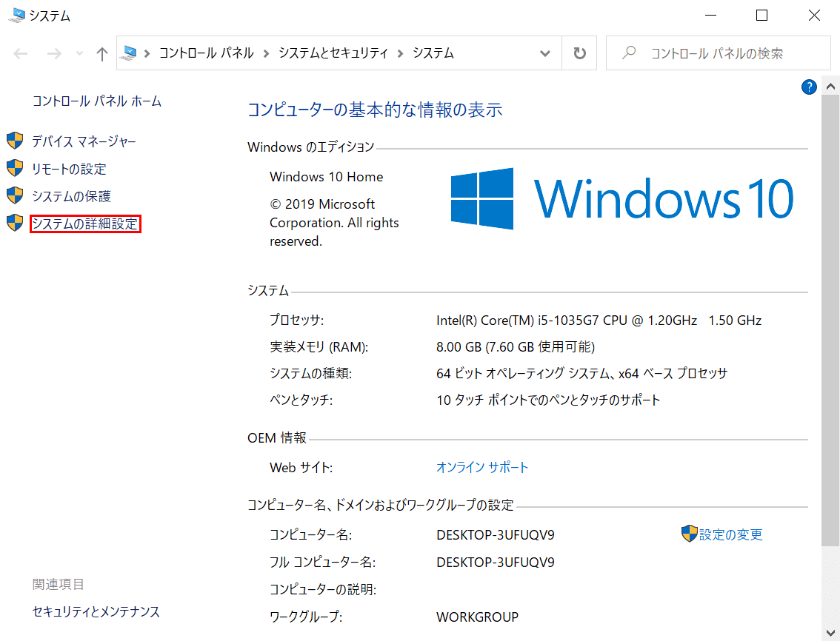Image resolution: width=840 pixels, height=641 pixels.
Task: Click the scrollbar up arrow
Action: 830,86
